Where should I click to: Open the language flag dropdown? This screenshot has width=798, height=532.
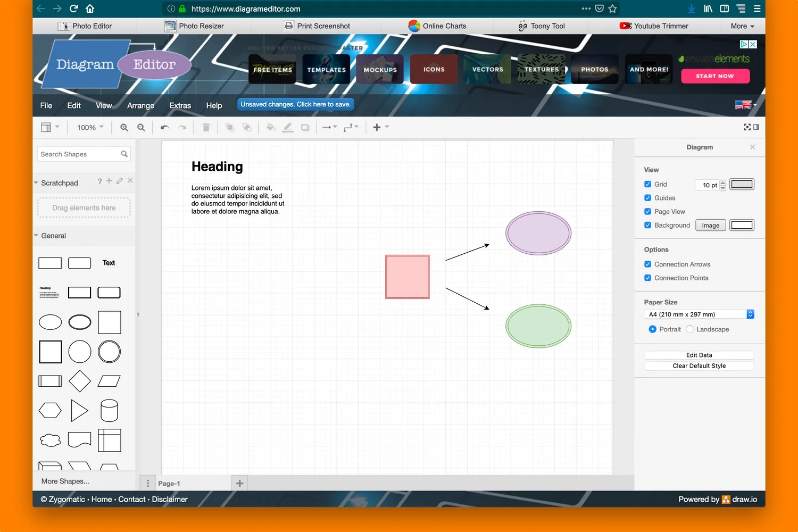coord(746,105)
